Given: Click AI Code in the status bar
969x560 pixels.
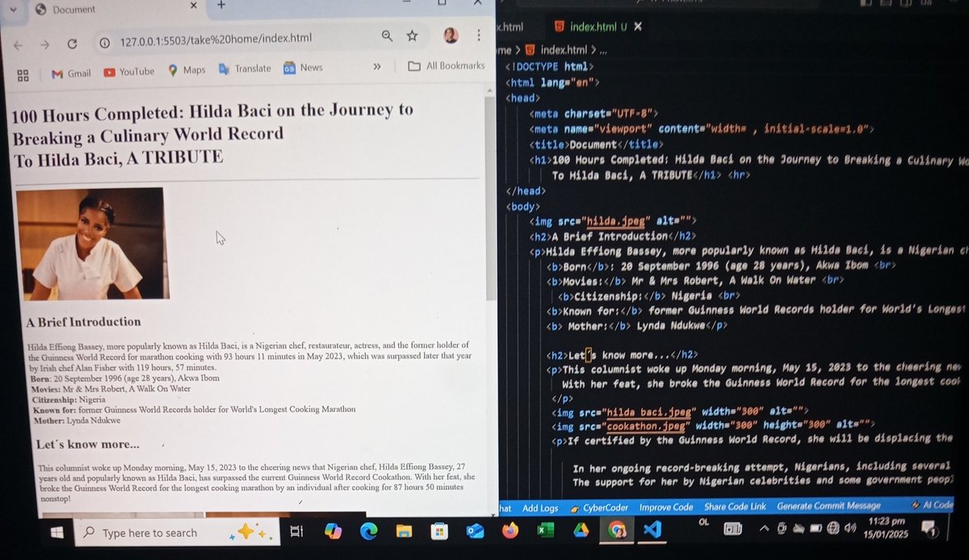Looking at the screenshot, I should click(x=933, y=505).
